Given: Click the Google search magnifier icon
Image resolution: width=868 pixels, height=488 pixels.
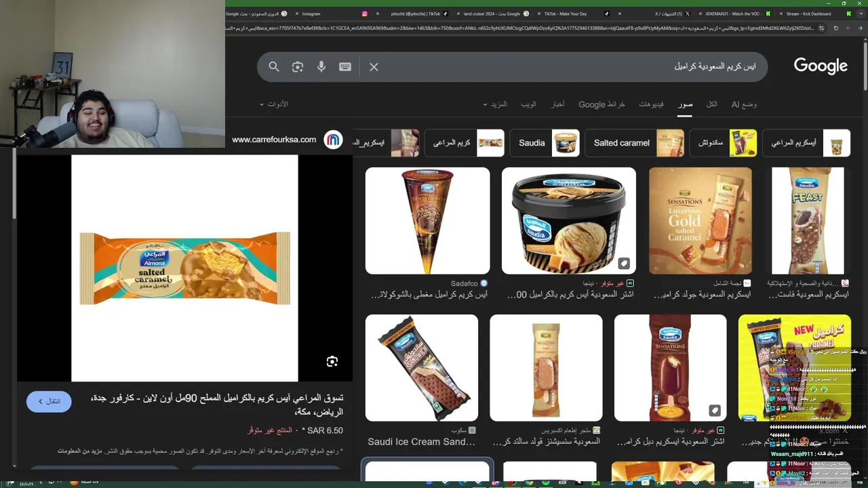Looking at the screenshot, I should coord(274,66).
